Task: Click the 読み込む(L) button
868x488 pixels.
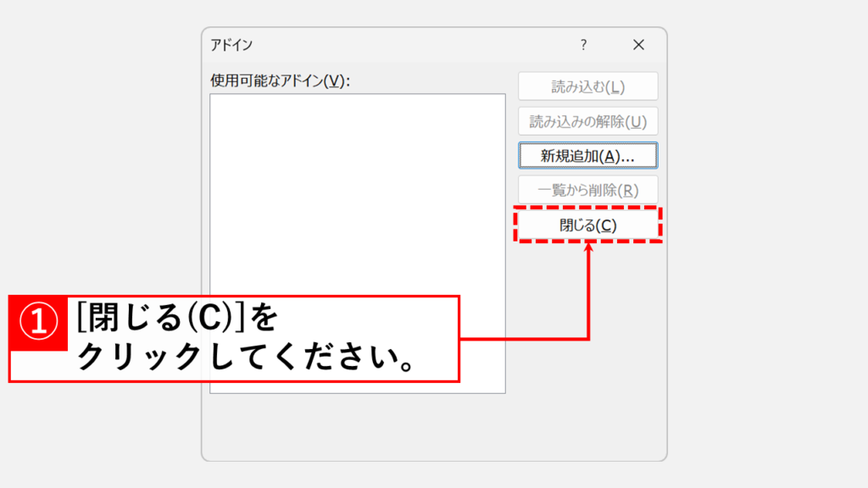Action: pyautogui.click(x=588, y=86)
